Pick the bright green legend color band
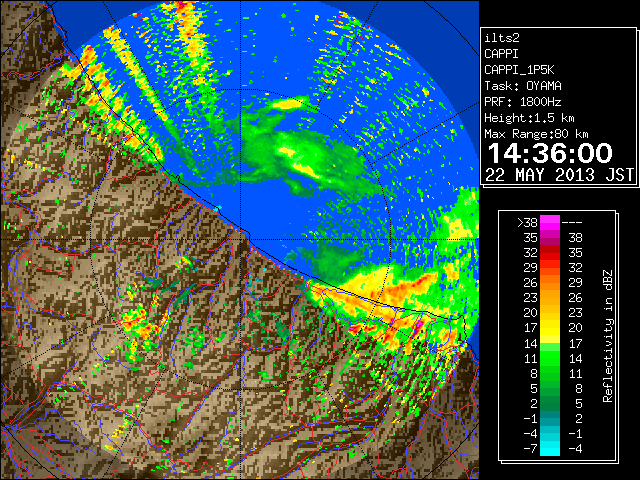 click(550, 358)
